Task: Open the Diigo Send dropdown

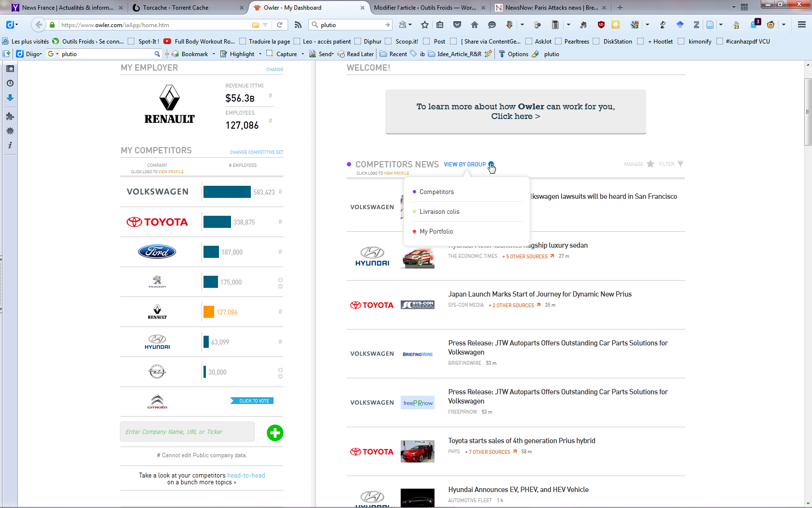Action: [x=322, y=54]
